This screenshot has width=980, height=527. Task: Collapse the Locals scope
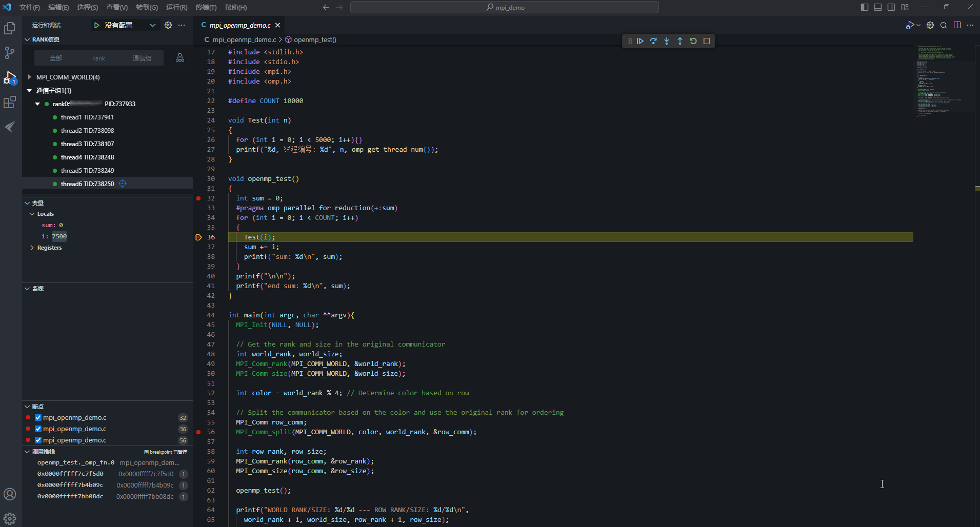click(x=32, y=214)
